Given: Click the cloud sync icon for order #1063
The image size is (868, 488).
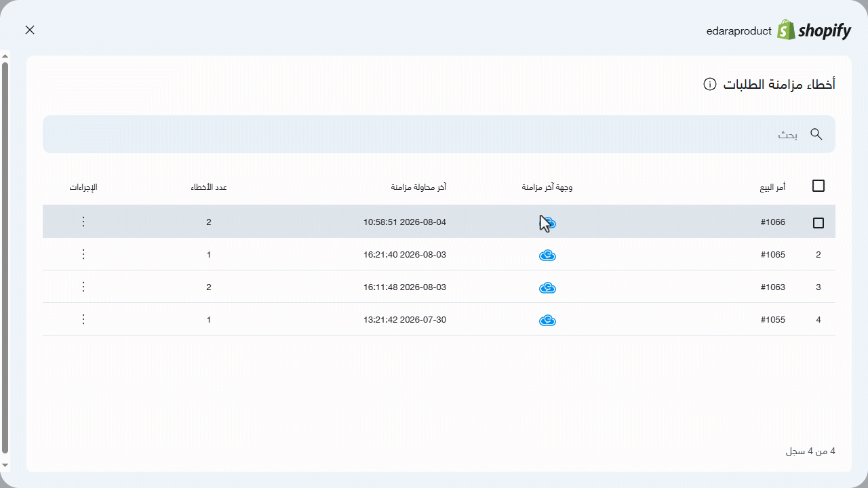Looking at the screenshot, I should [547, 287].
